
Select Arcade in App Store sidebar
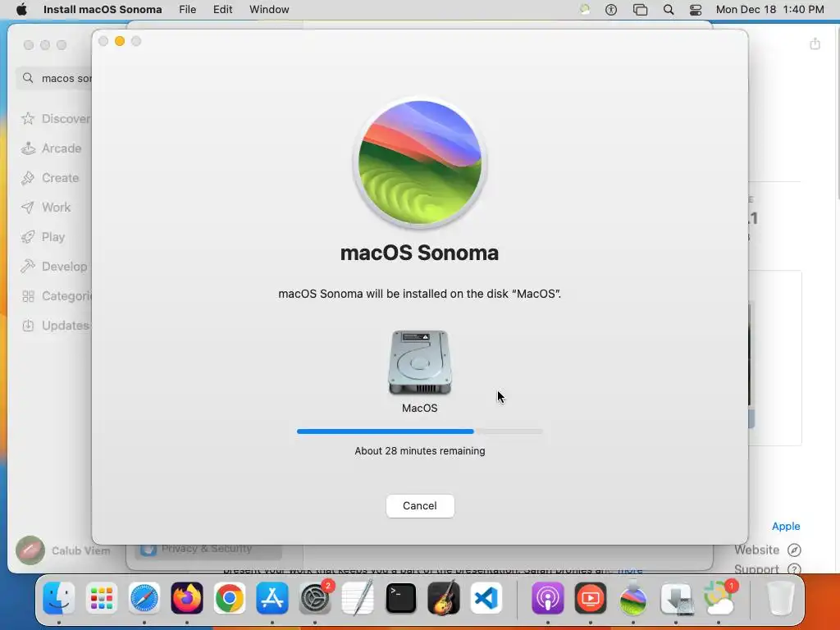click(52, 148)
